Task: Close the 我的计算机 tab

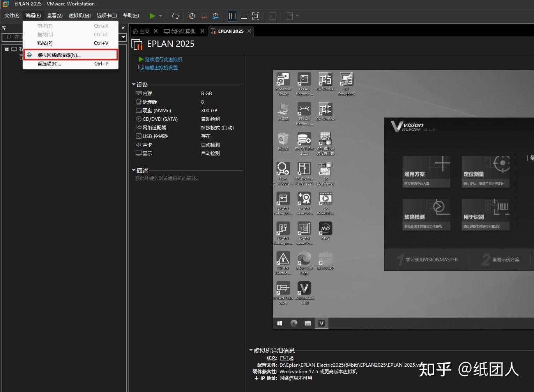Action: coord(202,31)
